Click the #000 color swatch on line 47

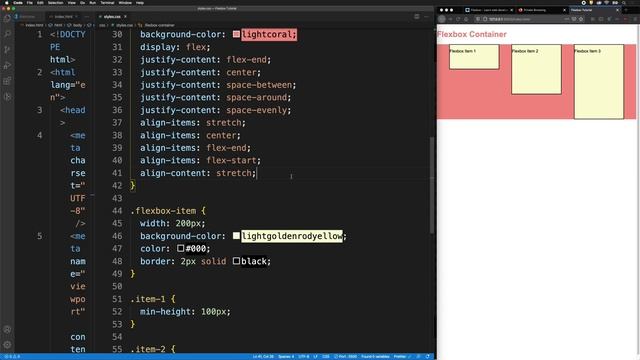[x=181, y=248]
